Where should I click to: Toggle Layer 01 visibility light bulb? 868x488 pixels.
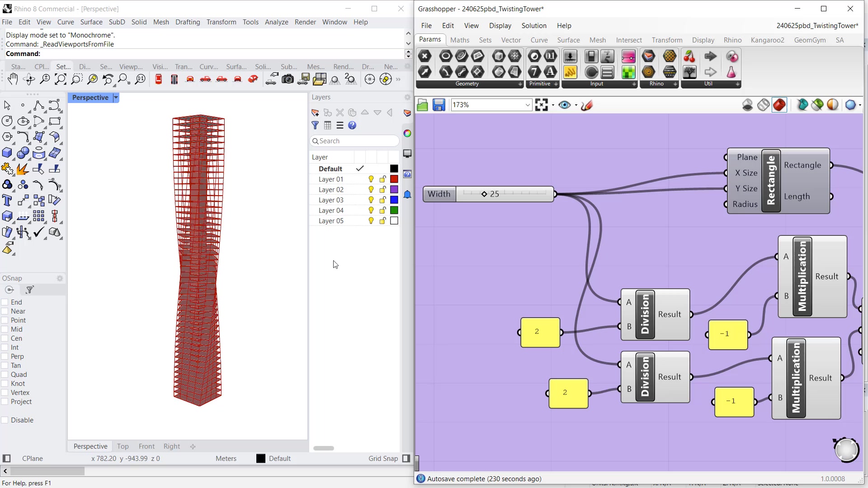(371, 179)
